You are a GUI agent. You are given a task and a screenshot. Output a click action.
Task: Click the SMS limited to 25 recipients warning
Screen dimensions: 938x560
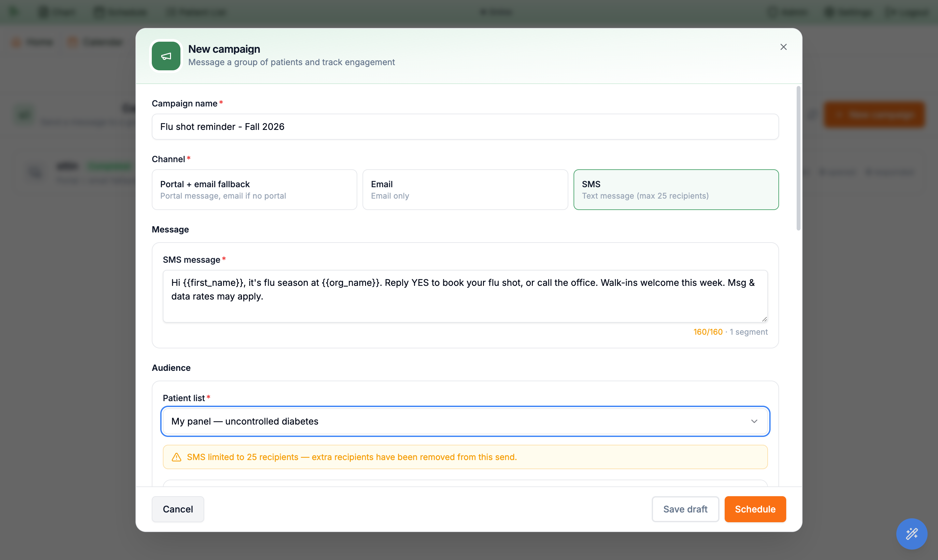(465, 457)
